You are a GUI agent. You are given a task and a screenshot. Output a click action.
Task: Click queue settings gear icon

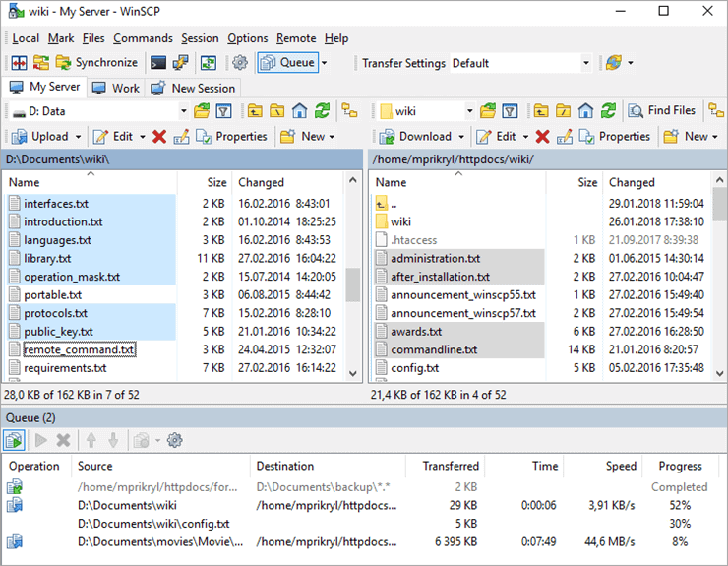175,440
